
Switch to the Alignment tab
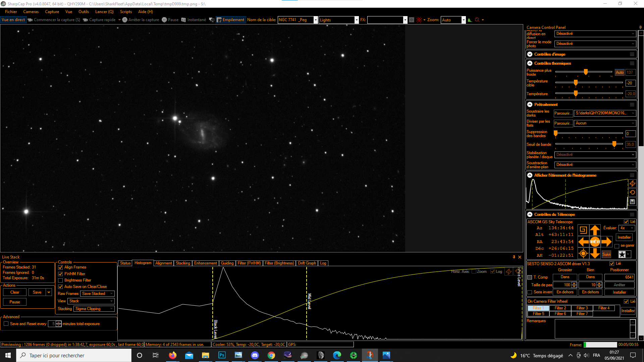(163, 263)
